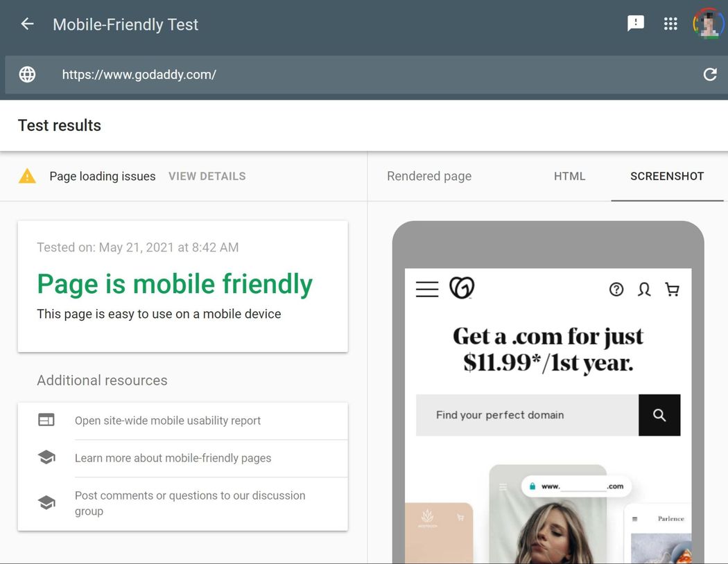Click graduation cap icon beside Post comments

46,502
